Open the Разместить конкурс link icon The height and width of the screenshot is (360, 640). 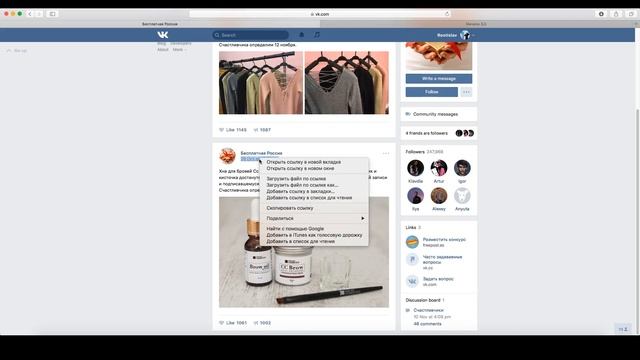pos(412,242)
